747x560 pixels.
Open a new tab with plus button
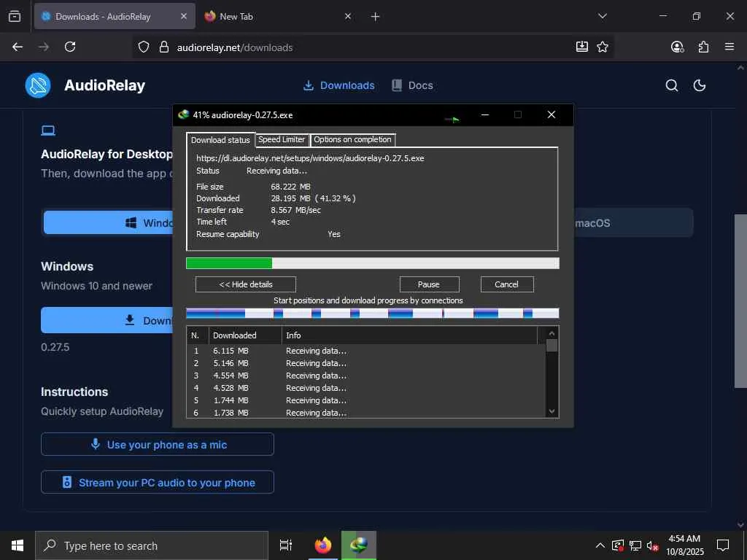(x=376, y=17)
